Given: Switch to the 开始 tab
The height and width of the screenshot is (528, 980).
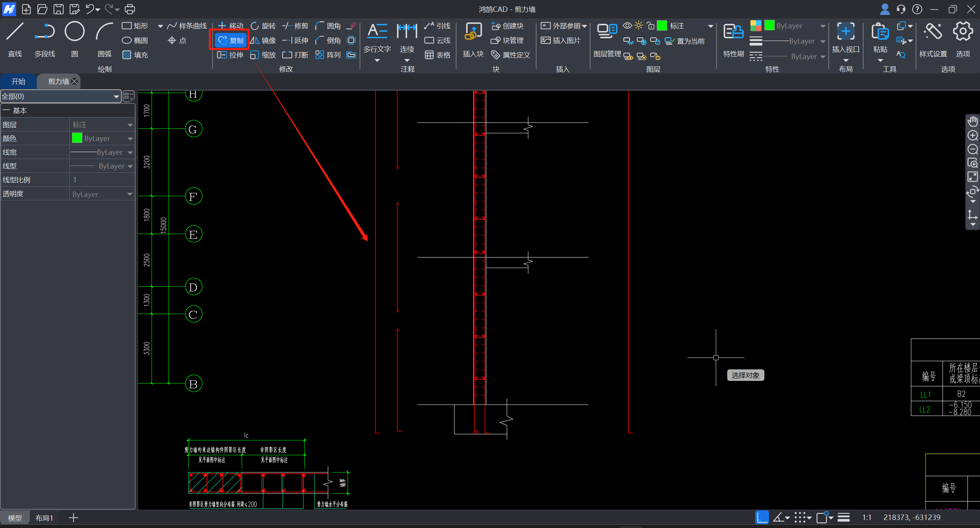Looking at the screenshot, I should pyautogui.click(x=18, y=81).
